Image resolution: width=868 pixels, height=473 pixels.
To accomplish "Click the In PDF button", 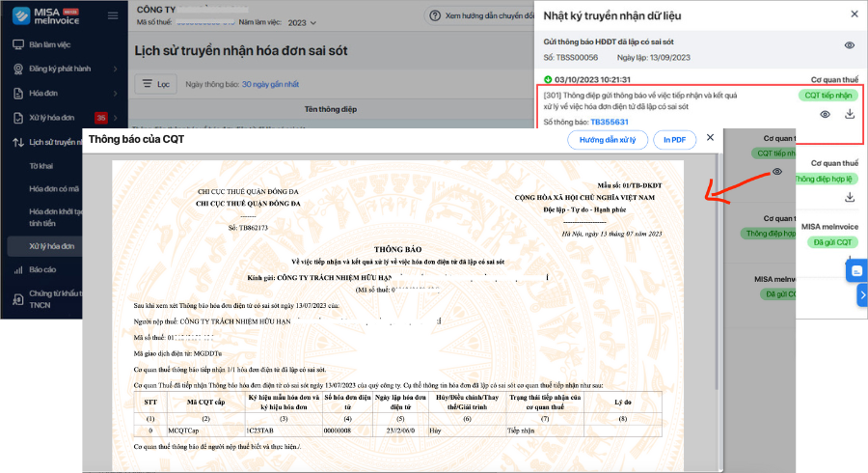I will (x=675, y=140).
